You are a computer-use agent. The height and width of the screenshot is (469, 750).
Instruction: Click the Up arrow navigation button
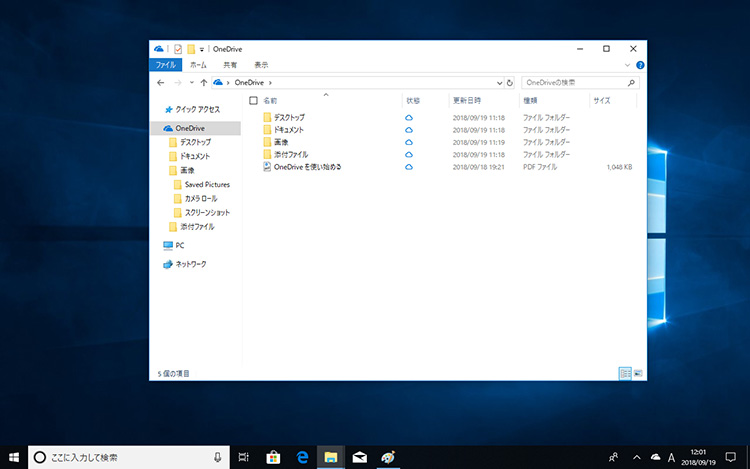click(x=204, y=82)
